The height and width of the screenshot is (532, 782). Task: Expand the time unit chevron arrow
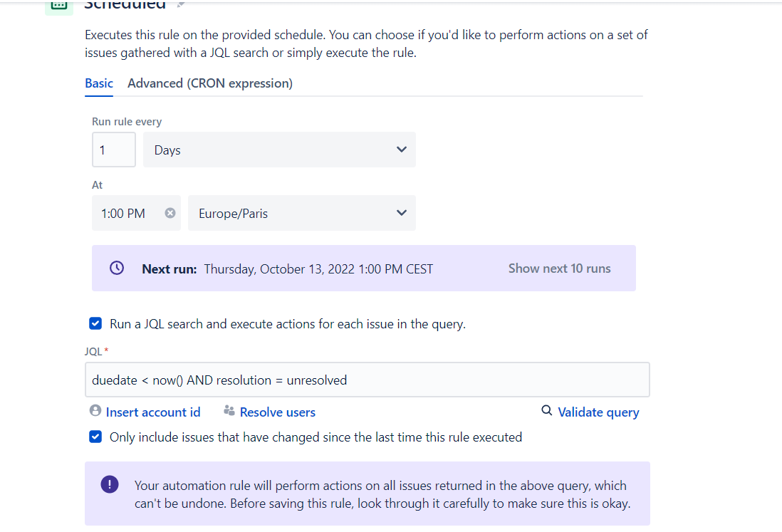(402, 150)
